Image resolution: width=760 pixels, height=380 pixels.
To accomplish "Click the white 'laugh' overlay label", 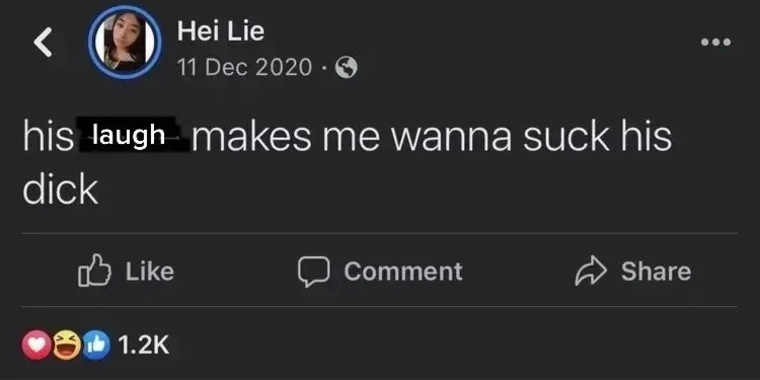I will pyautogui.click(x=128, y=135).
